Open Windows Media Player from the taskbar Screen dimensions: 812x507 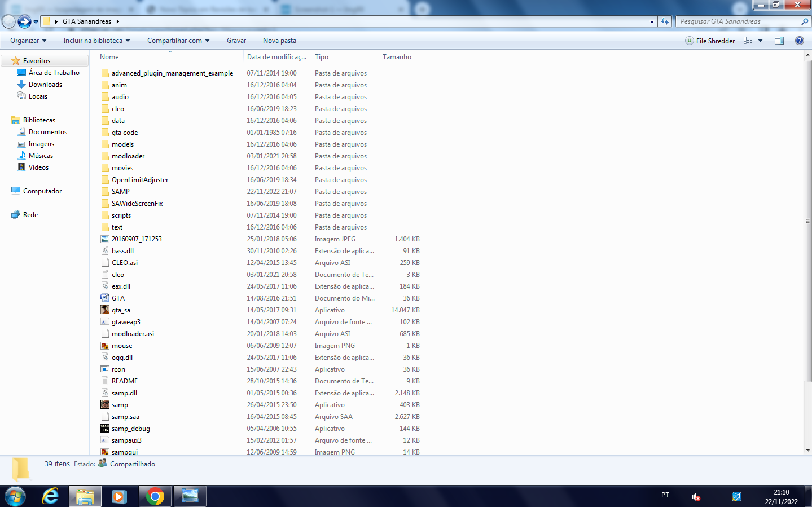pos(120,496)
